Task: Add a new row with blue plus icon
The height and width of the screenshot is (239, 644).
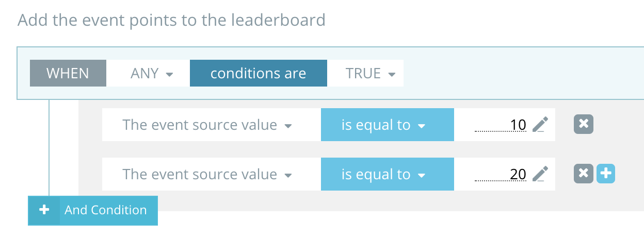Action: (x=606, y=174)
